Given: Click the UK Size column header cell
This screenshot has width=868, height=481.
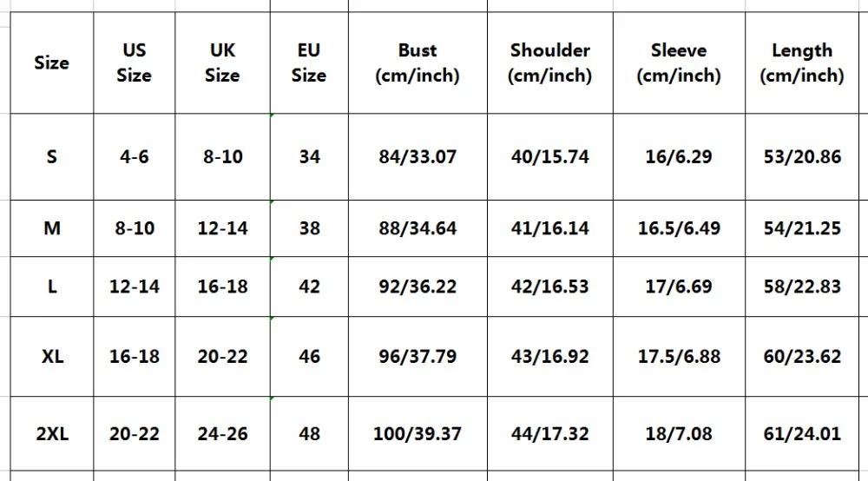Looking at the screenshot, I should (x=222, y=63).
